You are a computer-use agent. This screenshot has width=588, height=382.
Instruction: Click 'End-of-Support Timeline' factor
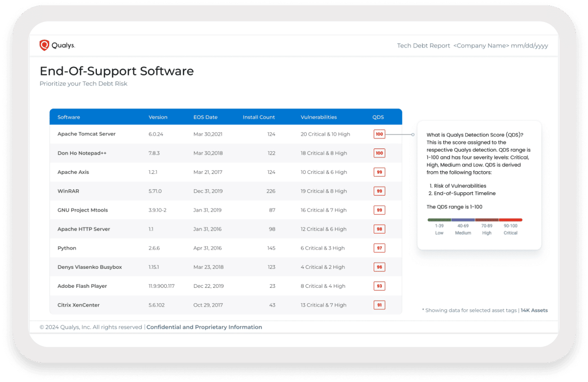(x=465, y=193)
